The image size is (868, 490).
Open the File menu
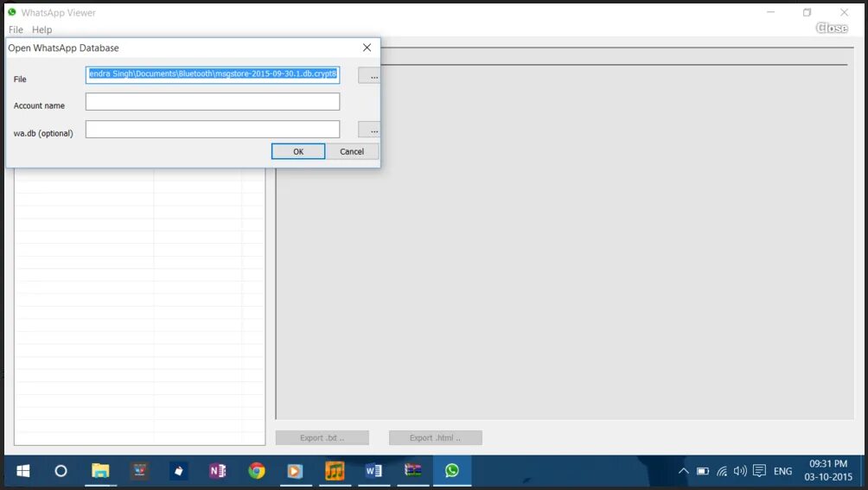tap(16, 30)
